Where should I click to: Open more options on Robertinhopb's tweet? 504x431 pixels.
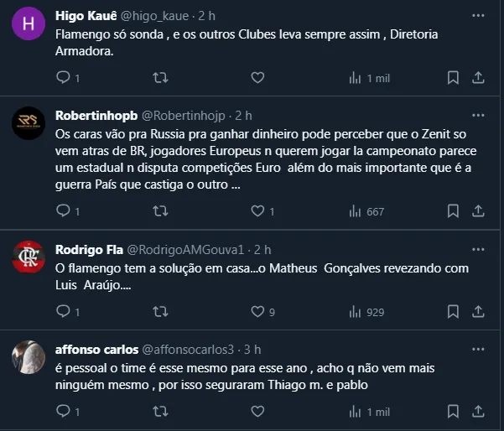(x=477, y=115)
